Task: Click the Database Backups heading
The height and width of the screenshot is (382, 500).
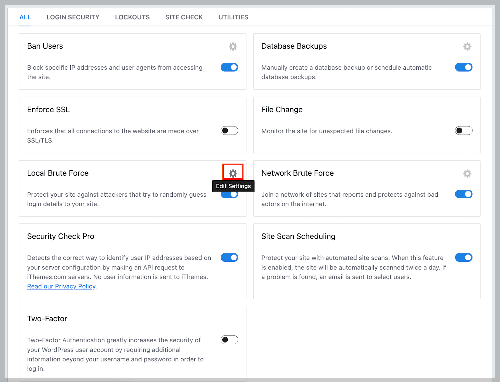Action: 294,46
